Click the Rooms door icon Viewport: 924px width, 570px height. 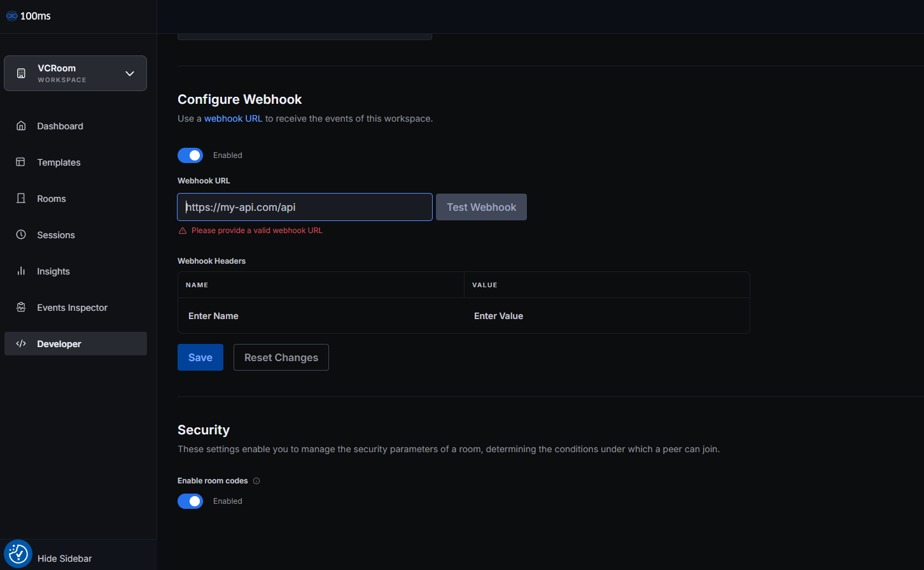tap(21, 199)
